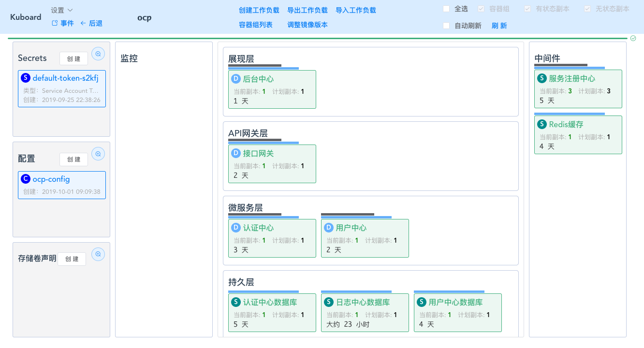The height and width of the screenshot is (348, 644).
Task: Open 创建工作负载 from the top menu
Action: pos(259,10)
